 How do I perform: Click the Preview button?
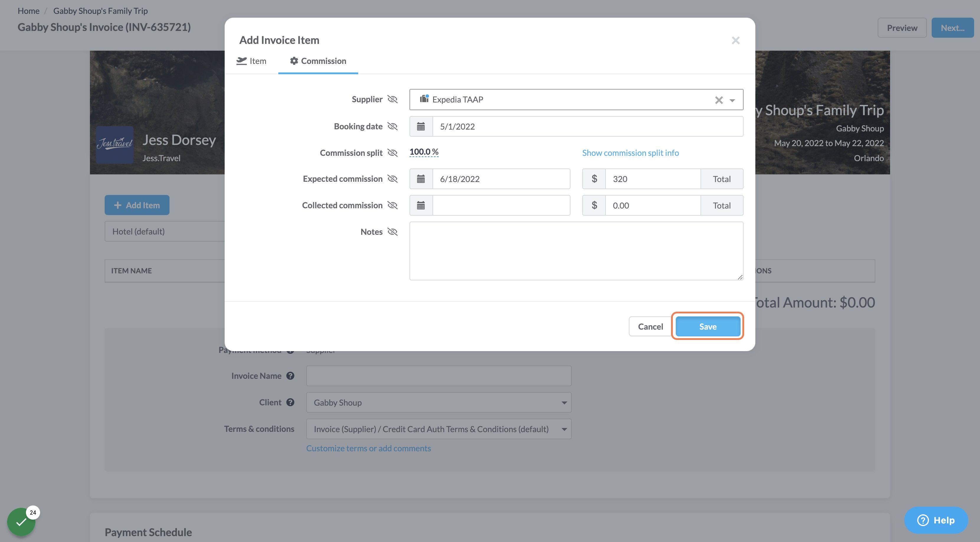(902, 28)
